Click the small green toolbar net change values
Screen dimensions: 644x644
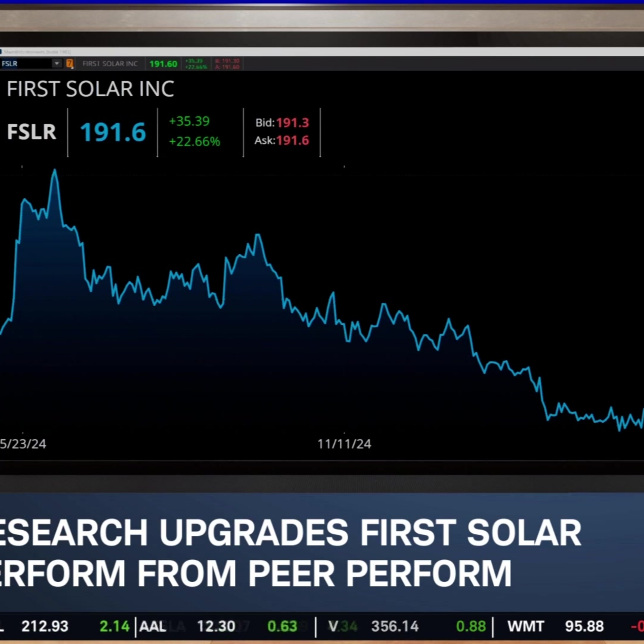coord(196,64)
